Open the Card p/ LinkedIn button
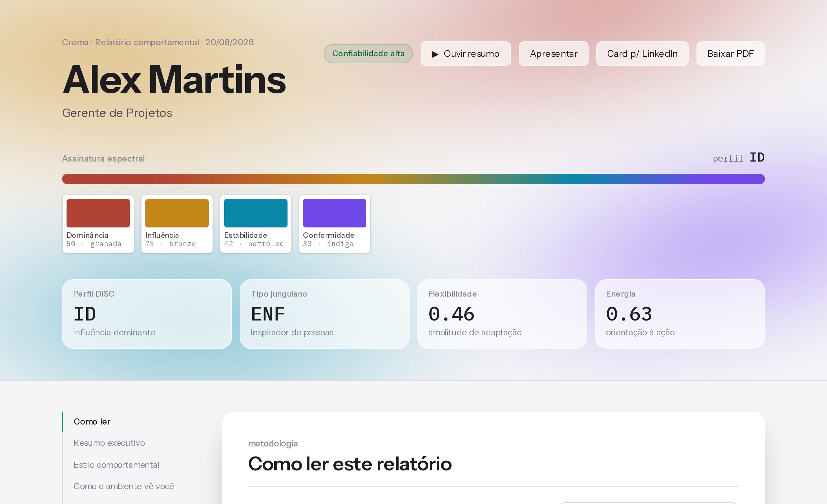 tap(642, 54)
